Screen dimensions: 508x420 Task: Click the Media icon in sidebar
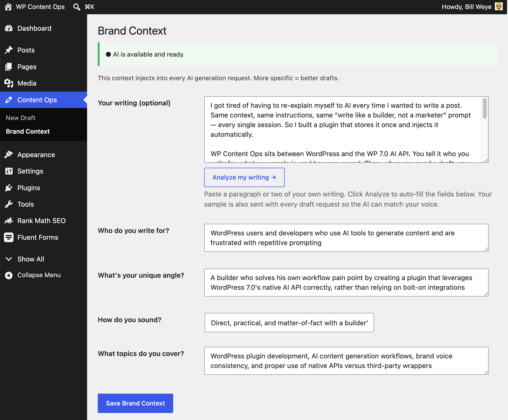pyautogui.click(x=9, y=83)
